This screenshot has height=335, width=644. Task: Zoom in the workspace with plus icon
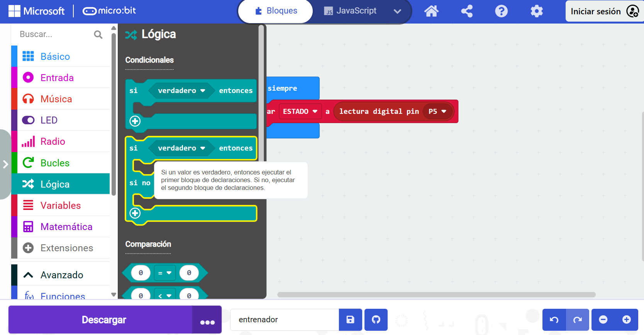pyautogui.click(x=626, y=320)
